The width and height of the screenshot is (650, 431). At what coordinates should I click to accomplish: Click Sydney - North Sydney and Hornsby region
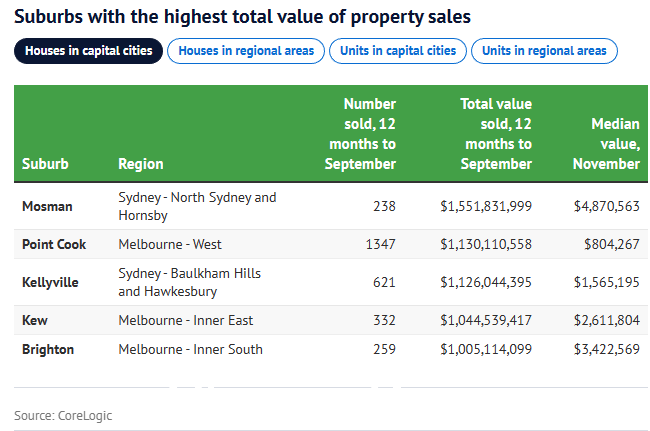[x=197, y=206]
